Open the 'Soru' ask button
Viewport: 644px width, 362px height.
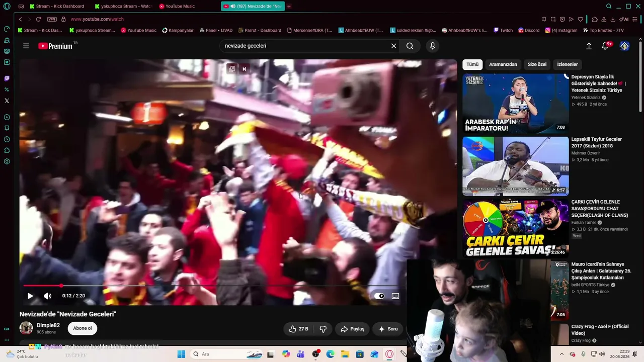click(388, 329)
